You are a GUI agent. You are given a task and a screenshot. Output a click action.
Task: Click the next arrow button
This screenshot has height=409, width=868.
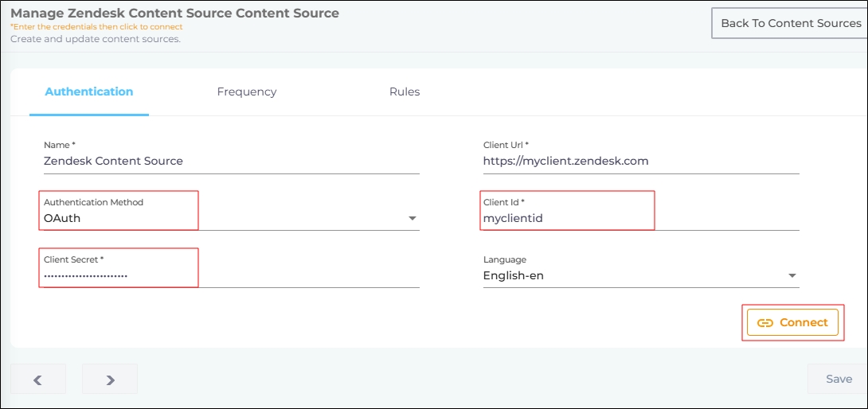point(110,380)
